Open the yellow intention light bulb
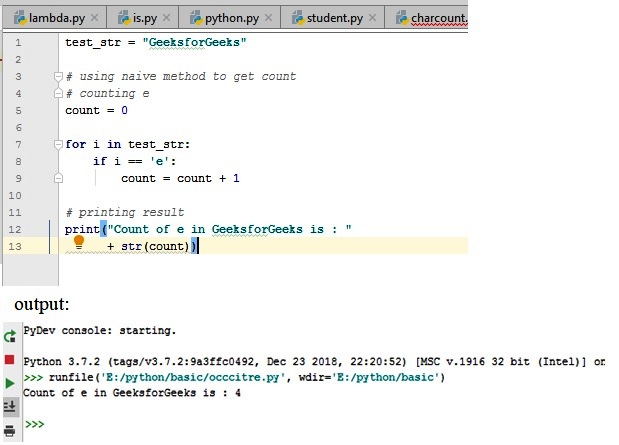The height and width of the screenshot is (445, 619). click(79, 242)
